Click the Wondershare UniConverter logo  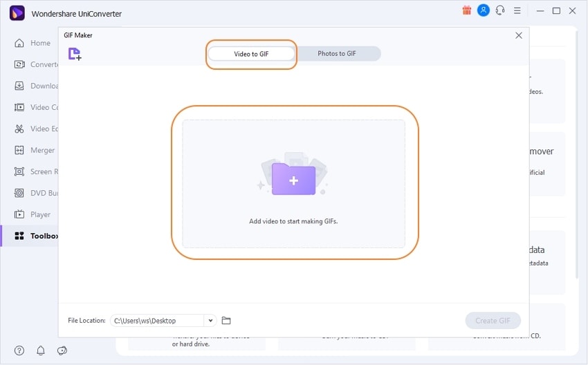(17, 13)
